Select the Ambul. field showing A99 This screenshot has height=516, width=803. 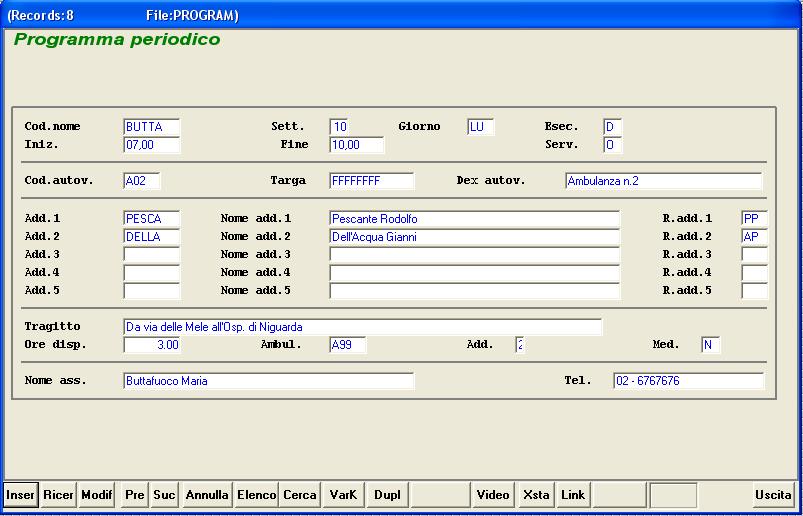point(348,345)
